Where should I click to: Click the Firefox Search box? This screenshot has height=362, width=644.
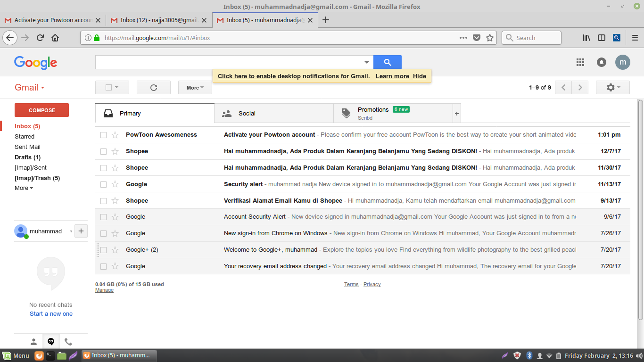(531, 38)
